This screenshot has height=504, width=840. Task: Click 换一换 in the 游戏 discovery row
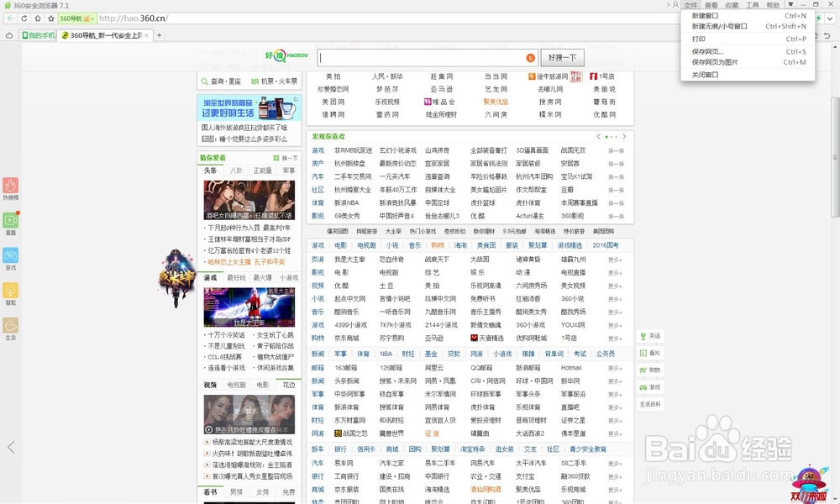616,151
